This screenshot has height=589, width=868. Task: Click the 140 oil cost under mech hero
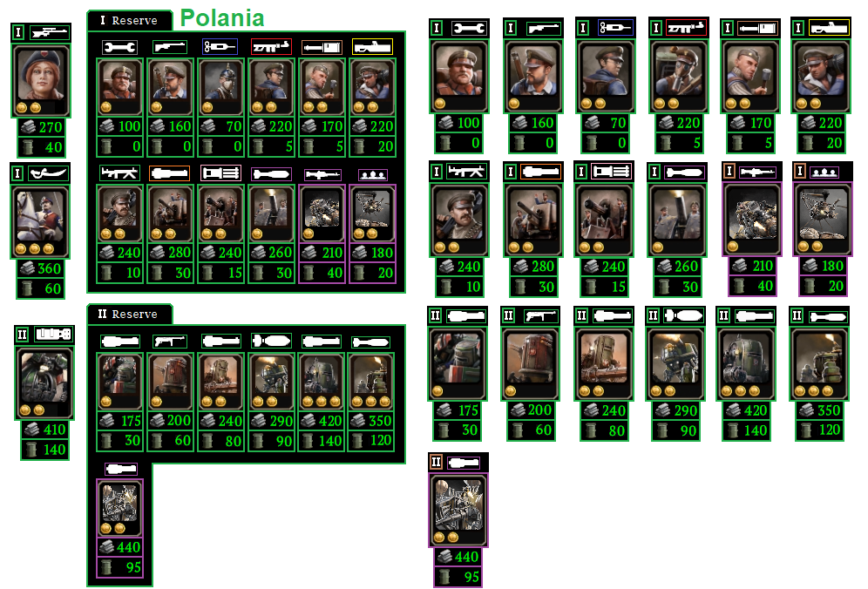pos(44,450)
